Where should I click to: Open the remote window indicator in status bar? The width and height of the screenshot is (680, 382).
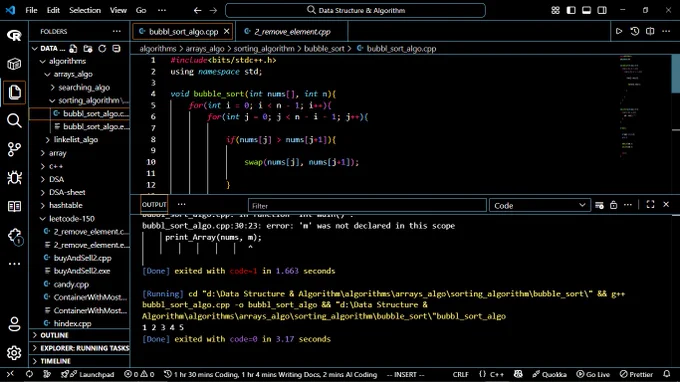point(10,374)
